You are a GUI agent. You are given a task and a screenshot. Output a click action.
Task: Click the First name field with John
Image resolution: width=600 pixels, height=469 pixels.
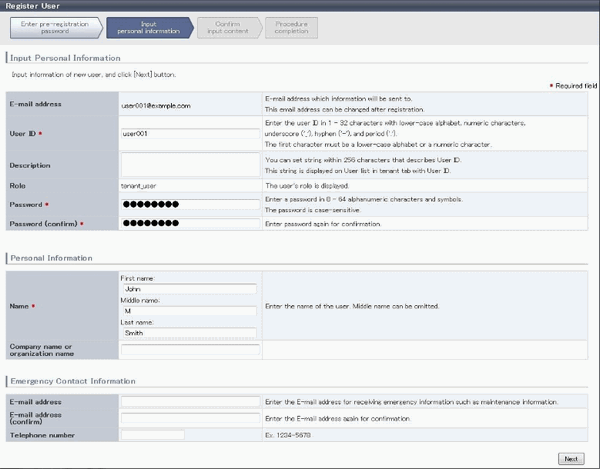[189, 289]
